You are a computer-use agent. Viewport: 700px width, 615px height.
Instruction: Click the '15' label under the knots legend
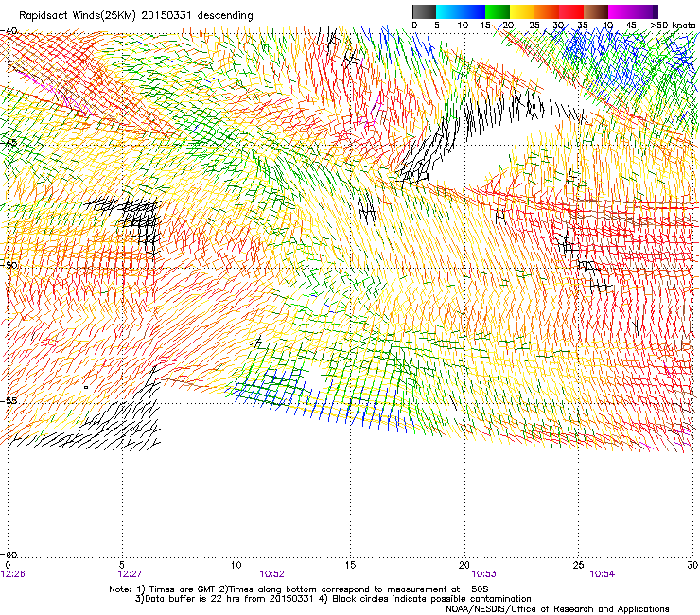(x=485, y=26)
